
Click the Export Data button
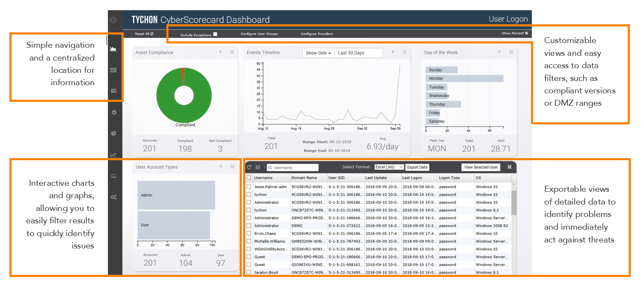pyautogui.click(x=417, y=167)
